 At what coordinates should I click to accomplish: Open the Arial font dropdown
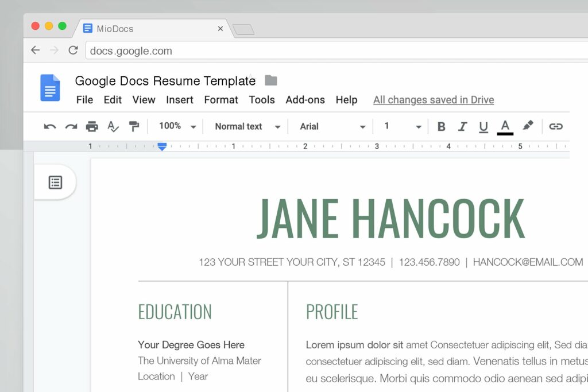click(x=332, y=127)
